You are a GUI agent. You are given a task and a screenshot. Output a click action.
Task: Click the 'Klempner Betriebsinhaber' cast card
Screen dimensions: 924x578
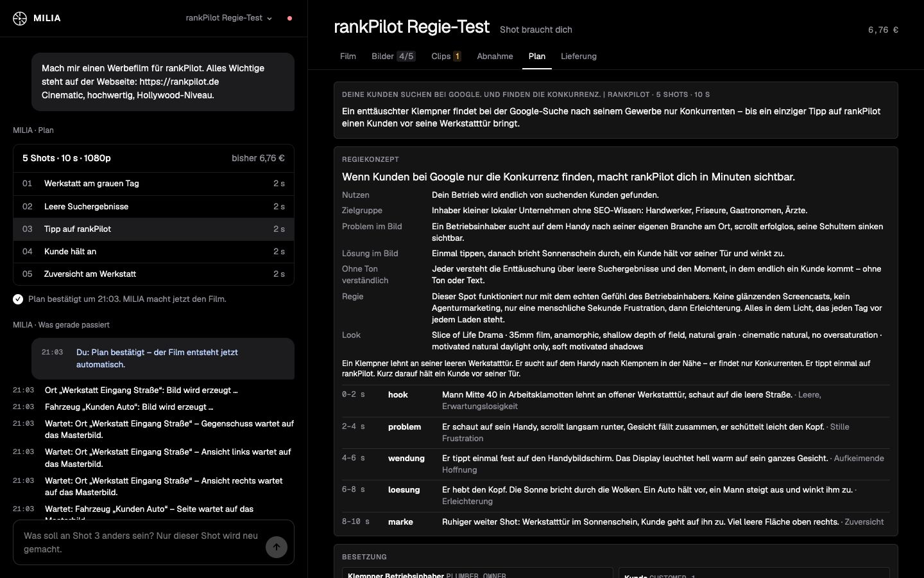click(477, 573)
